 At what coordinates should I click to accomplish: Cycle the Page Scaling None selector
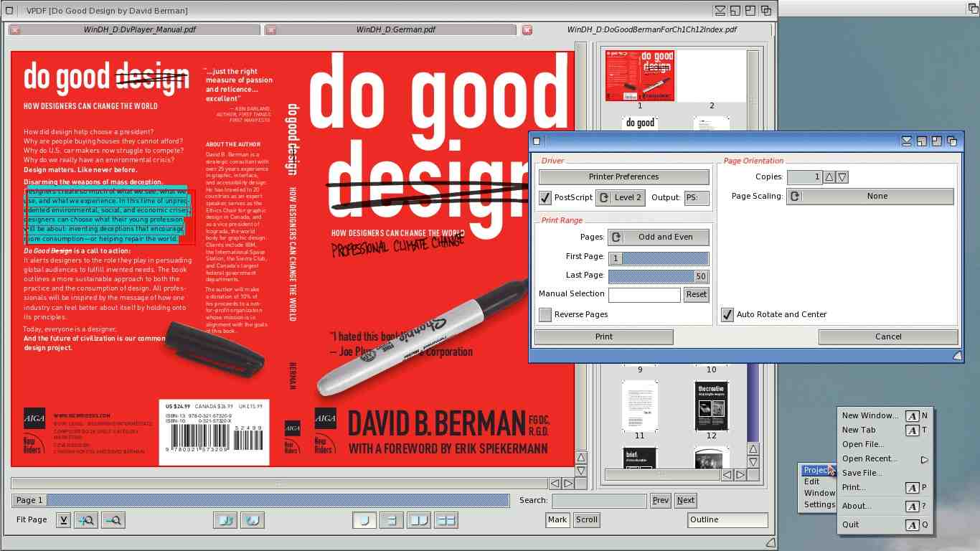pos(870,196)
